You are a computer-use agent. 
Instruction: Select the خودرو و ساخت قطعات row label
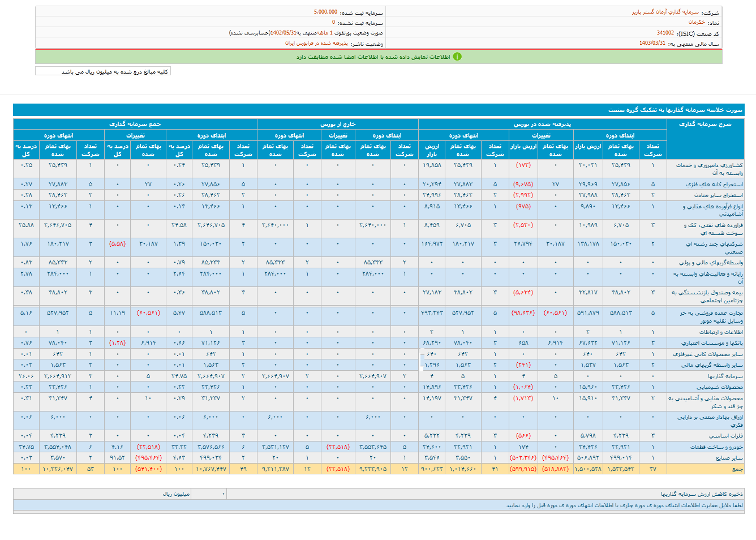point(716,447)
